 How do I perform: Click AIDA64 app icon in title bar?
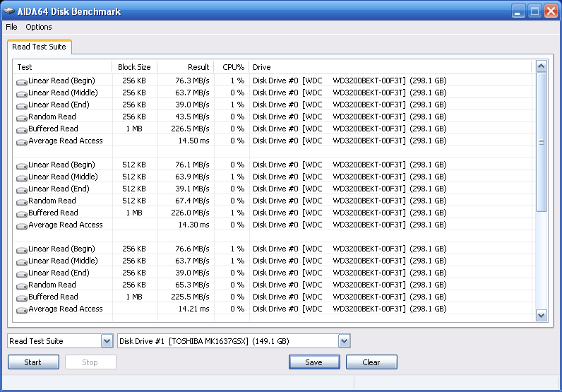(11, 11)
